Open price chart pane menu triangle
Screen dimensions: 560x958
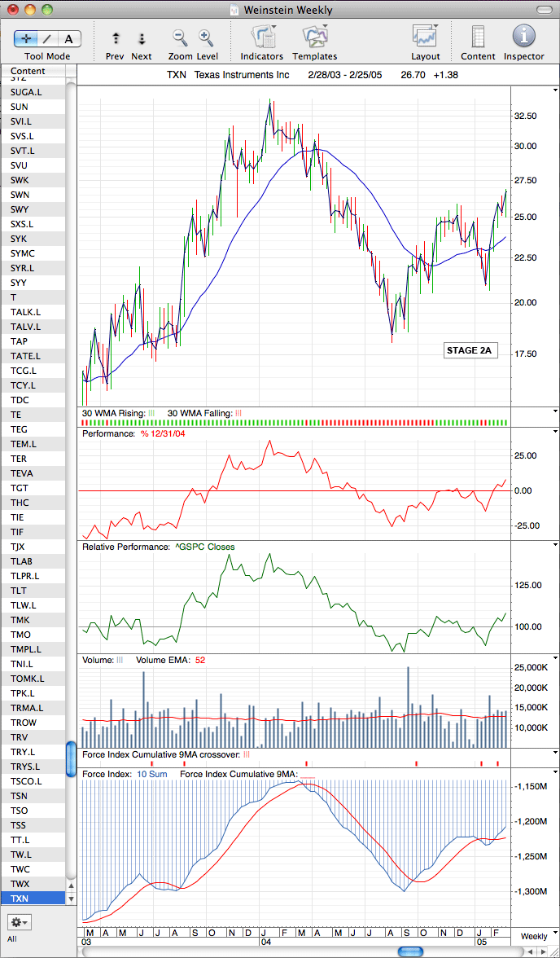[555, 90]
